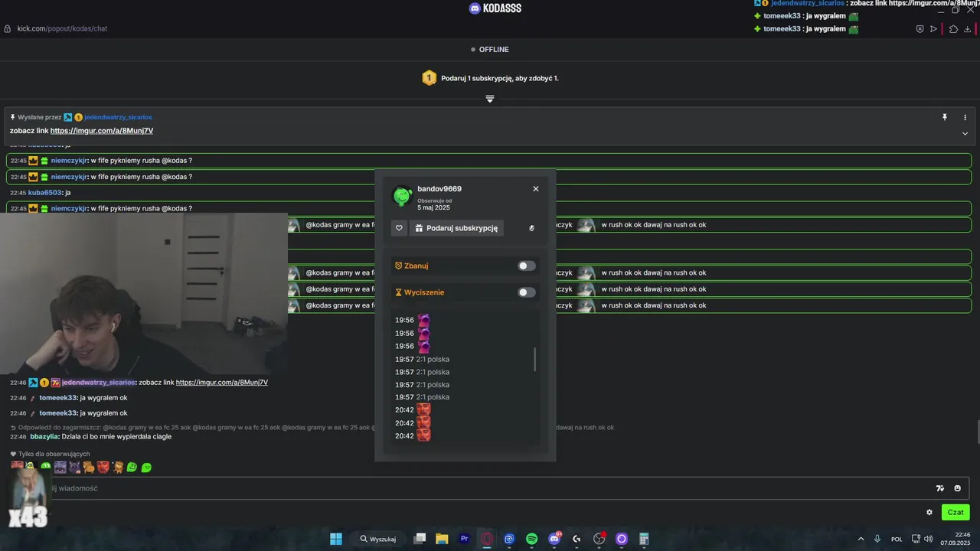The height and width of the screenshot is (551, 980).
Task: Open Adobe Premiere Pro from taskbar
Action: (x=464, y=539)
